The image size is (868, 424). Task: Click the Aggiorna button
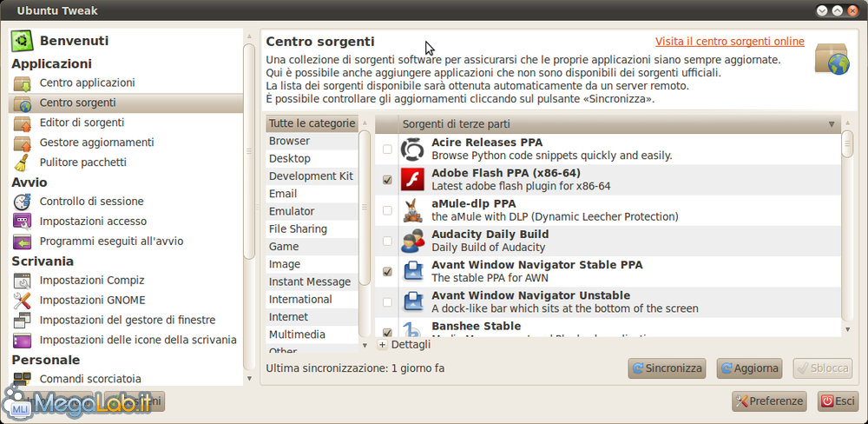(x=750, y=368)
